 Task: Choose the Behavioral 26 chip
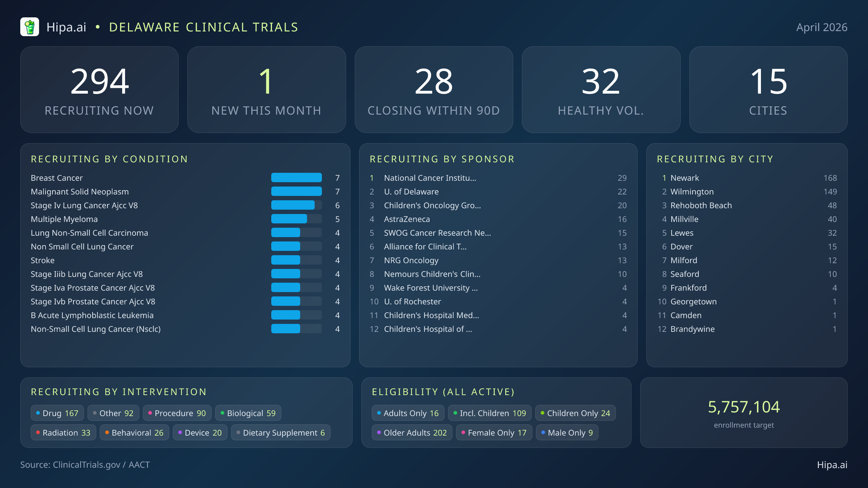[x=135, y=433]
